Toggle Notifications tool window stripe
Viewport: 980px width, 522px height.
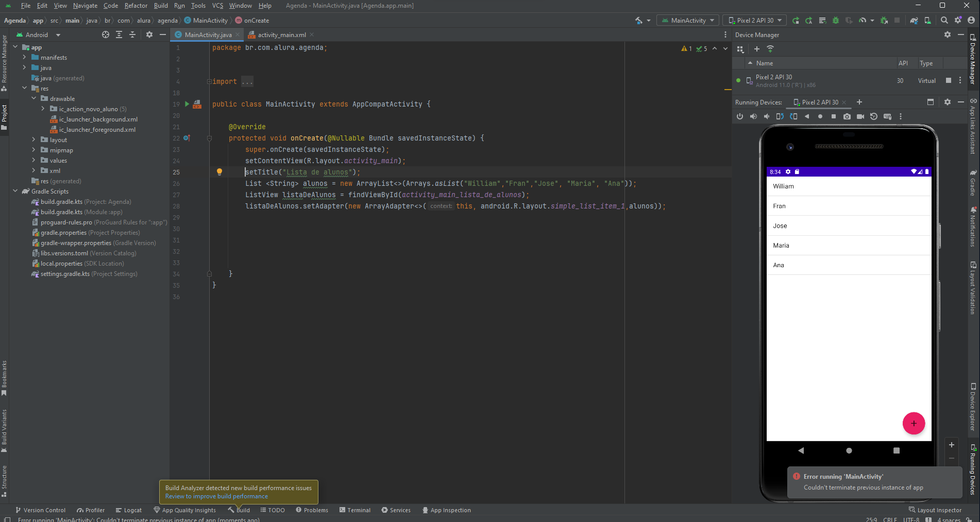(973, 227)
